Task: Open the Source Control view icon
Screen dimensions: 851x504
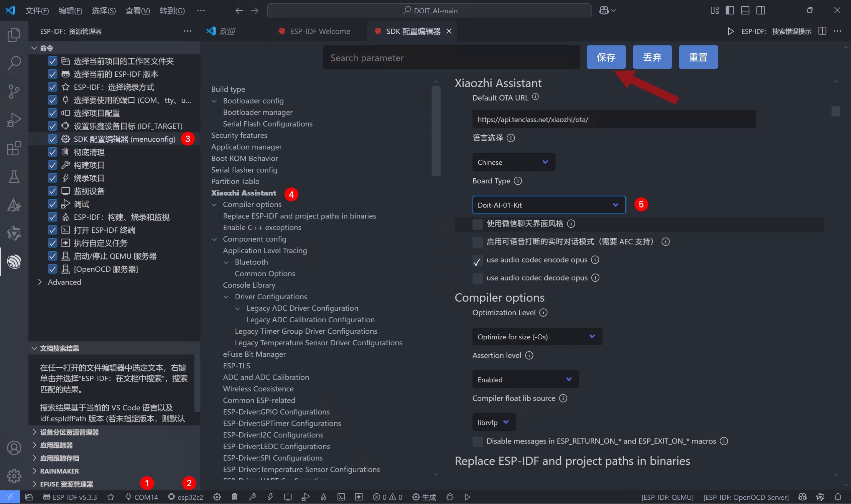Action: pos(14,92)
